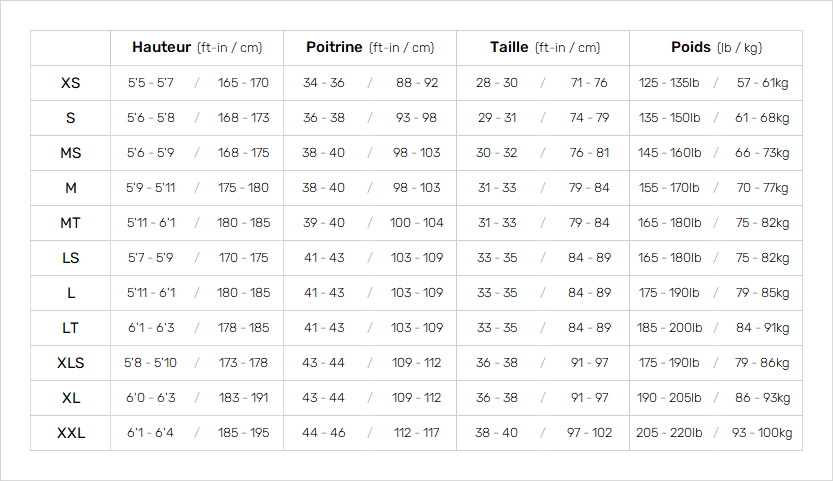The image size is (833, 481).
Task: Click the MT size row label
Action: click(x=71, y=223)
